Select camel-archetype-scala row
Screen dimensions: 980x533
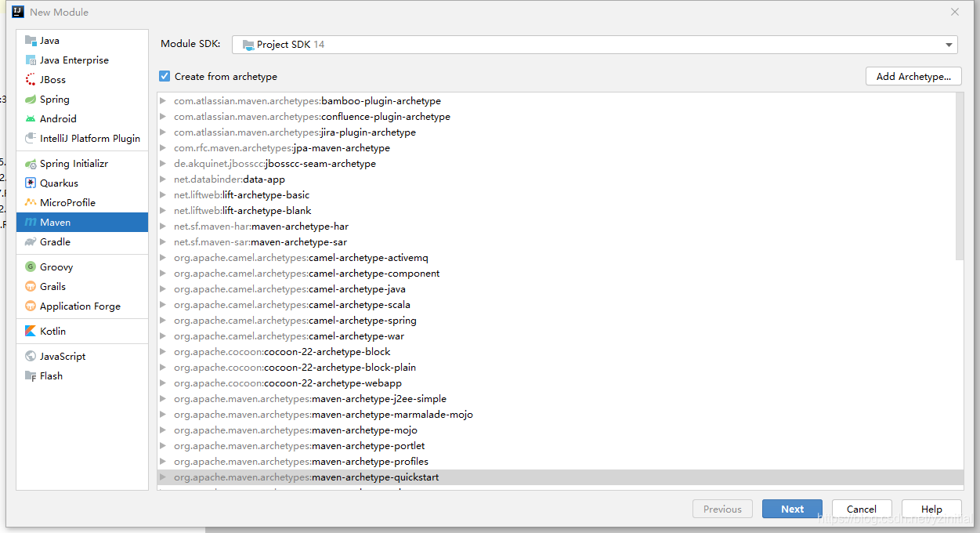[x=556, y=305]
